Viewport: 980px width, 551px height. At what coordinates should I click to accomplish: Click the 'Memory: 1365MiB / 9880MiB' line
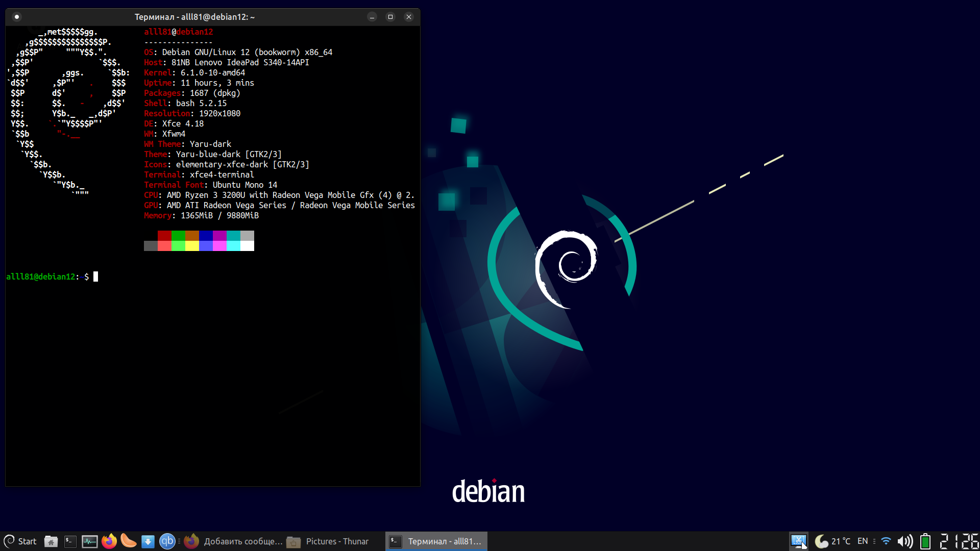point(201,215)
